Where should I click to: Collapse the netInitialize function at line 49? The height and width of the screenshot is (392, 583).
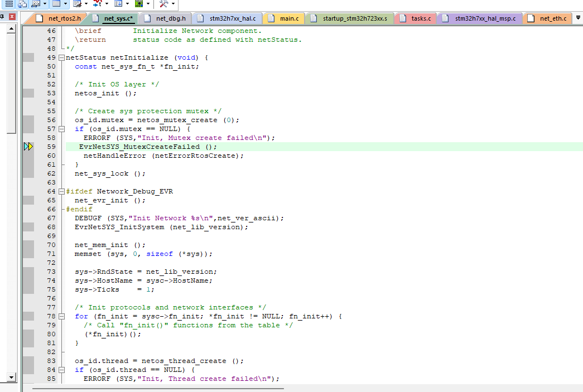(61, 57)
